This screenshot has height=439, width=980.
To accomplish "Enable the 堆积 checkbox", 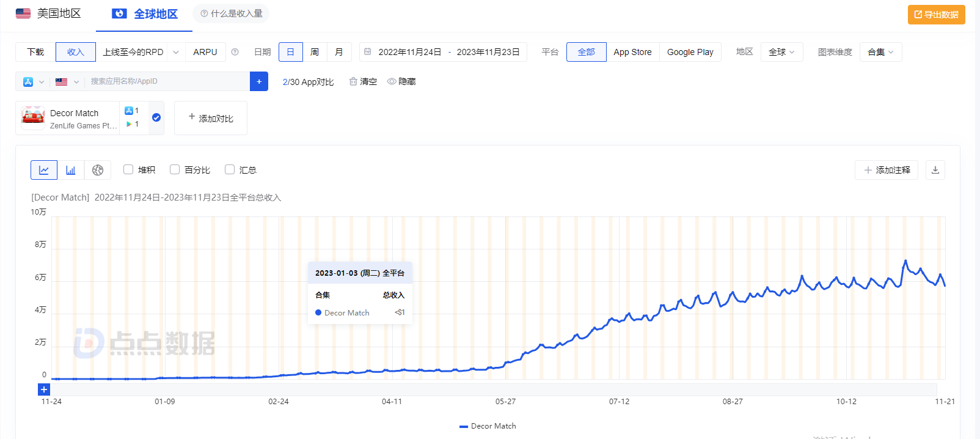I will 128,169.
